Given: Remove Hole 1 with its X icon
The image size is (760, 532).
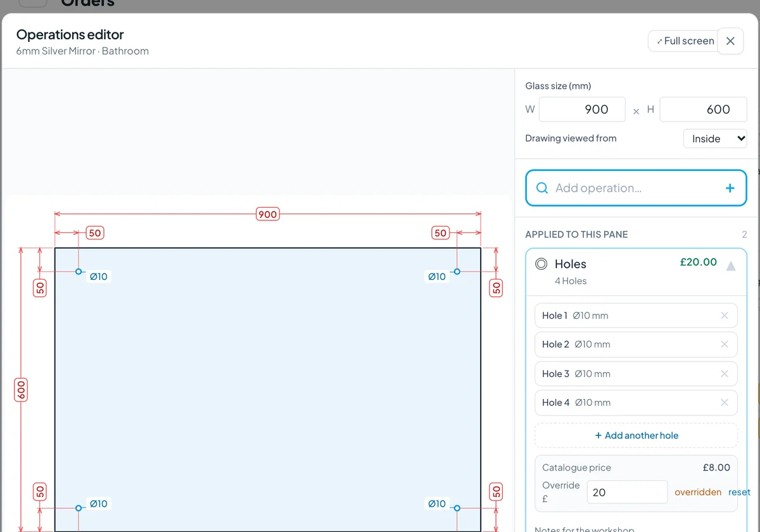Looking at the screenshot, I should pyautogui.click(x=725, y=315).
